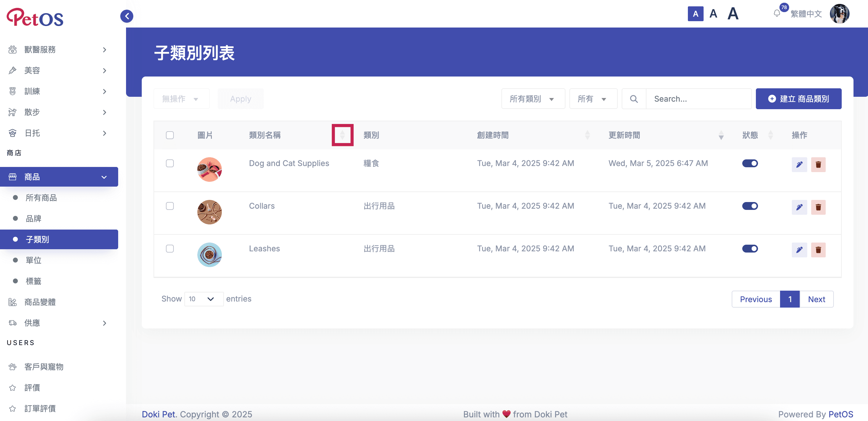Open the Show entries count dropdown

pyautogui.click(x=203, y=299)
